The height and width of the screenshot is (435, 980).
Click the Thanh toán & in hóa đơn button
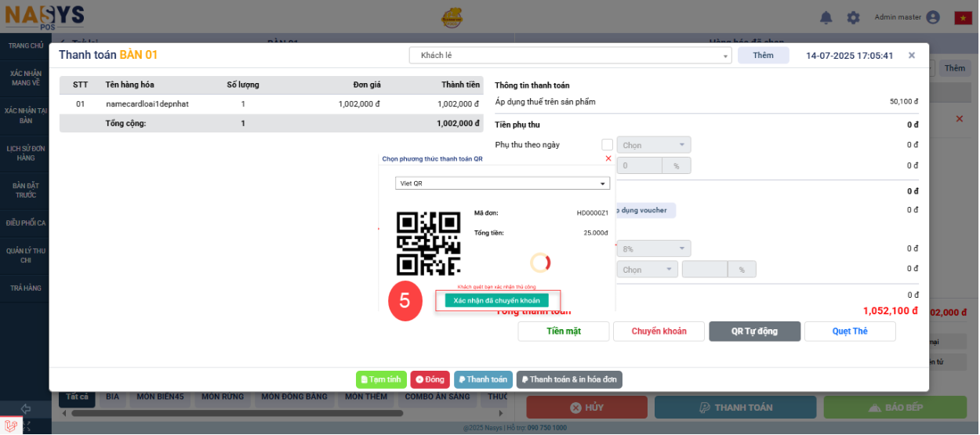(x=568, y=379)
